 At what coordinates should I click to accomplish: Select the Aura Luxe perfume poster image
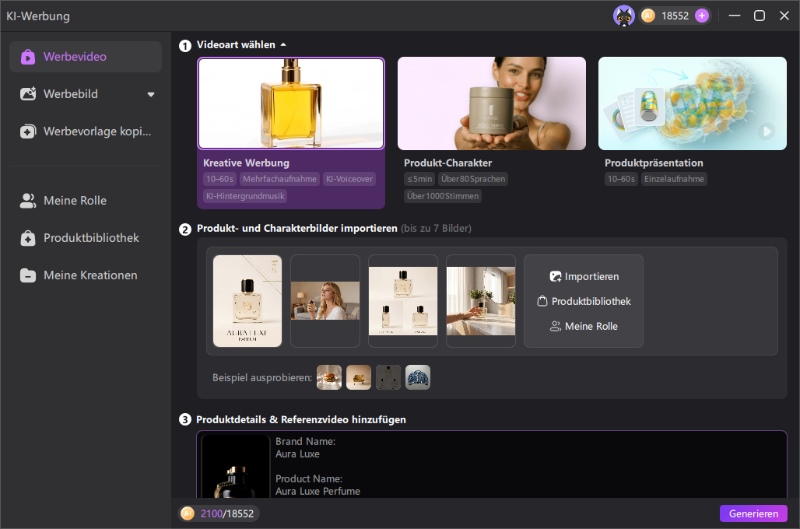[x=247, y=301]
